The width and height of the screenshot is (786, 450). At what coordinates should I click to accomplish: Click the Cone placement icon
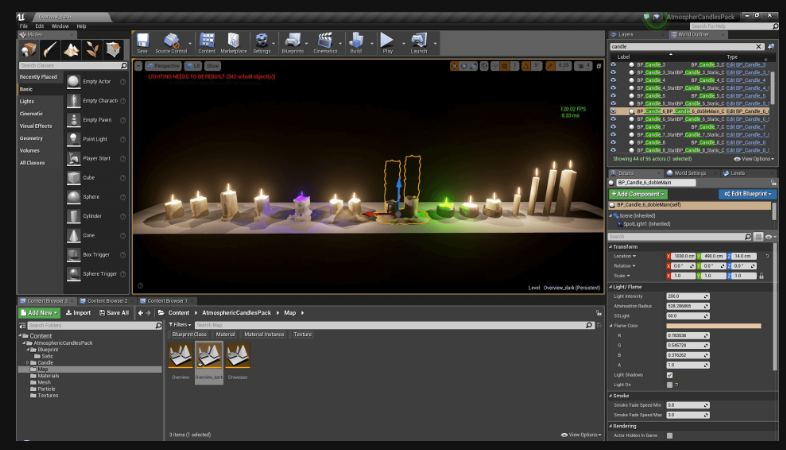point(74,235)
